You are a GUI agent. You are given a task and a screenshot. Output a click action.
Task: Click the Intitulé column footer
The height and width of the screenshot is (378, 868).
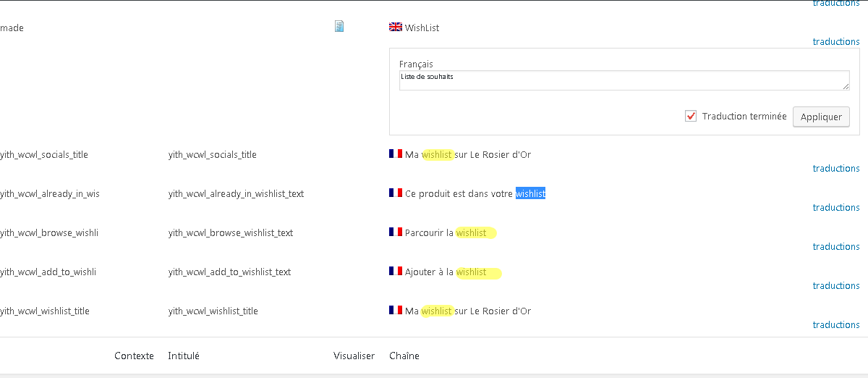[184, 356]
